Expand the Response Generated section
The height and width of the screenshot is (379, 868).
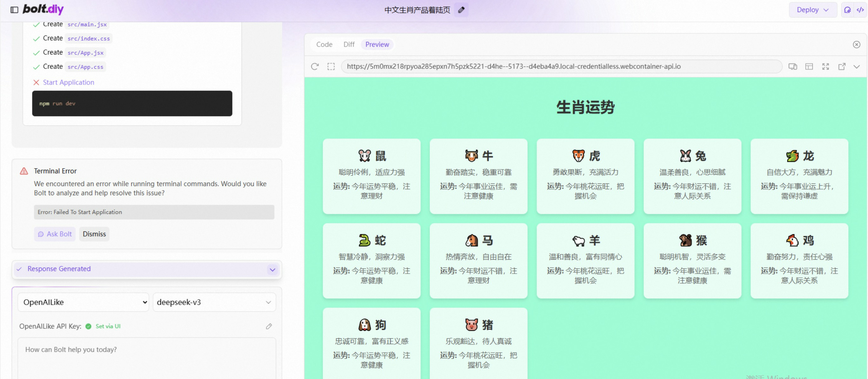click(x=272, y=269)
